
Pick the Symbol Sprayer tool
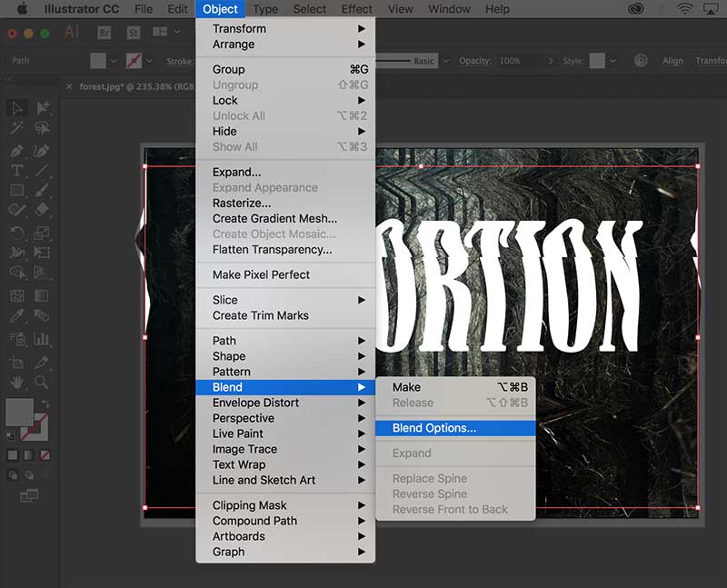click(x=17, y=339)
